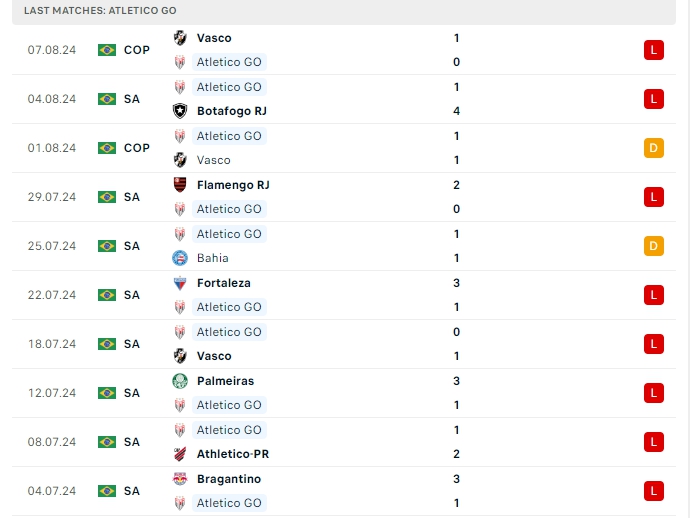
Task: Click the loss badge for 22.07.24 match
Action: coord(654,295)
